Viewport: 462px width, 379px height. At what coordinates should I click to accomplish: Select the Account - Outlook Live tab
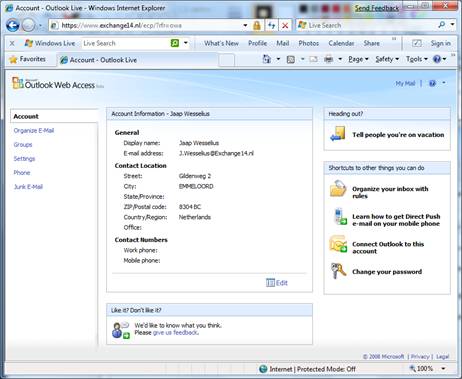(x=138, y=60)
